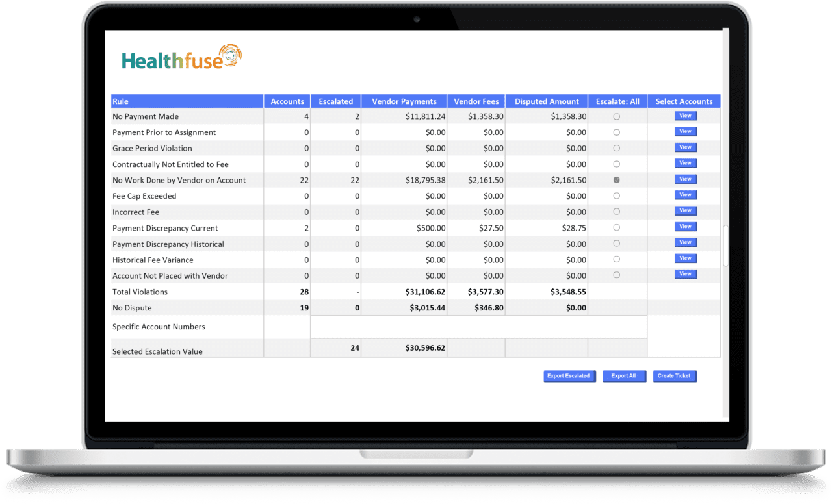The height and width of the screenshot is (504, 832).
Task: Toggle escalate option for No Work Done by Vendor
Action: point(617,180)
